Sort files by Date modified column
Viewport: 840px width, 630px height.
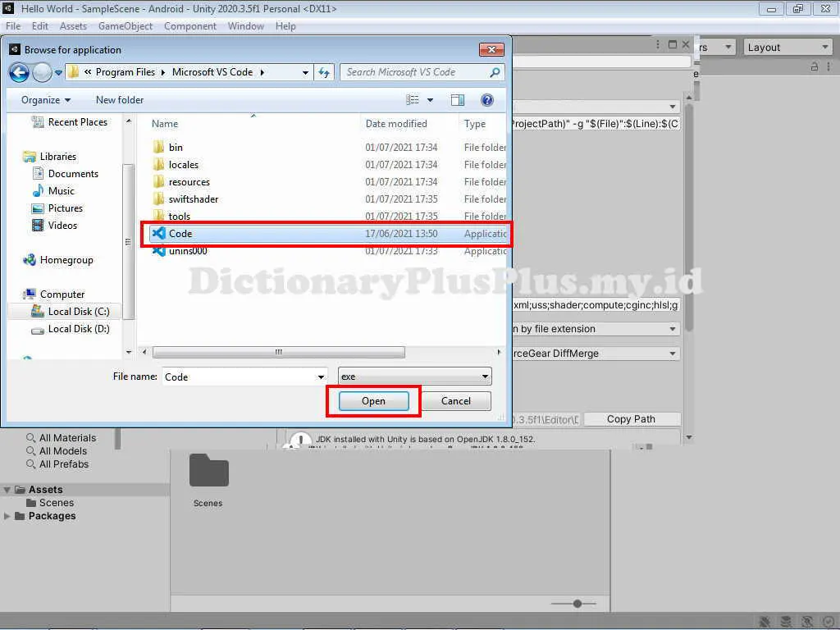click(396, 124)
